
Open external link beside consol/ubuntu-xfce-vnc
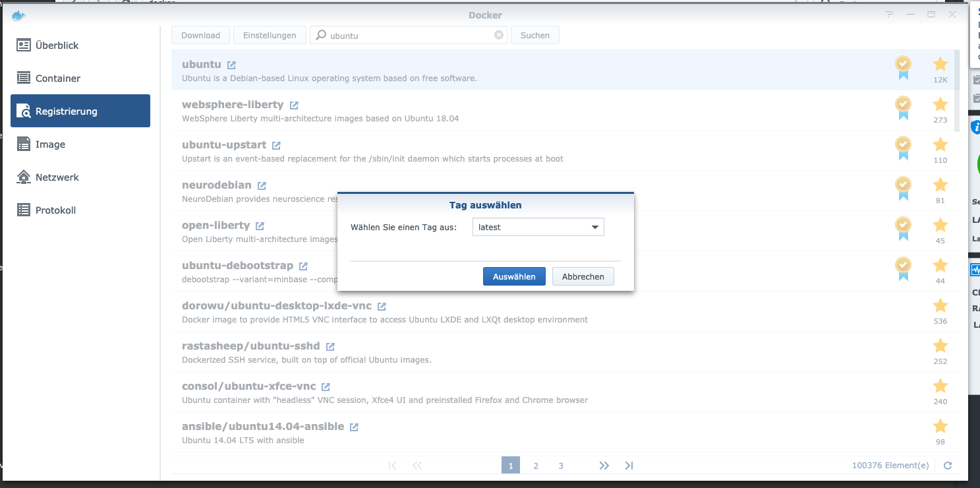click(326, 387)
